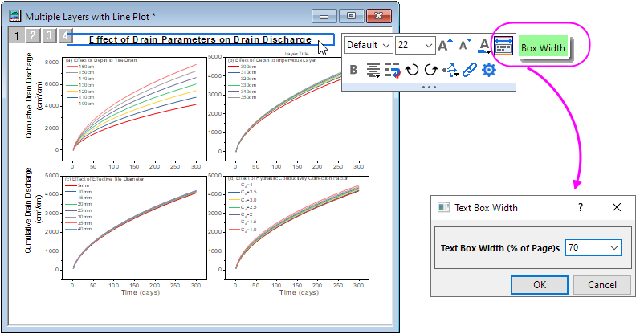This screenshot has height=334, width=644.
Task: Click the link icon in mini toolbar
Action: point(469,71)
